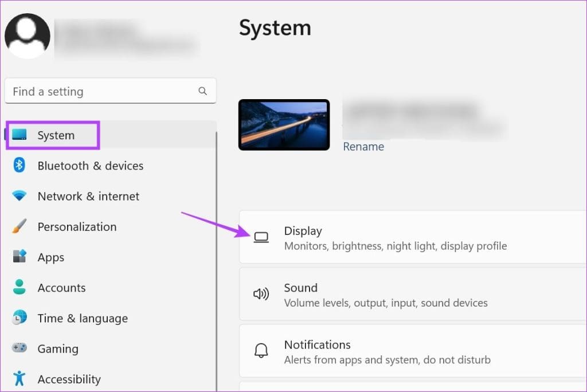Open Apps via its sidebar icon

pyautogui.click(x=21, y=257)
